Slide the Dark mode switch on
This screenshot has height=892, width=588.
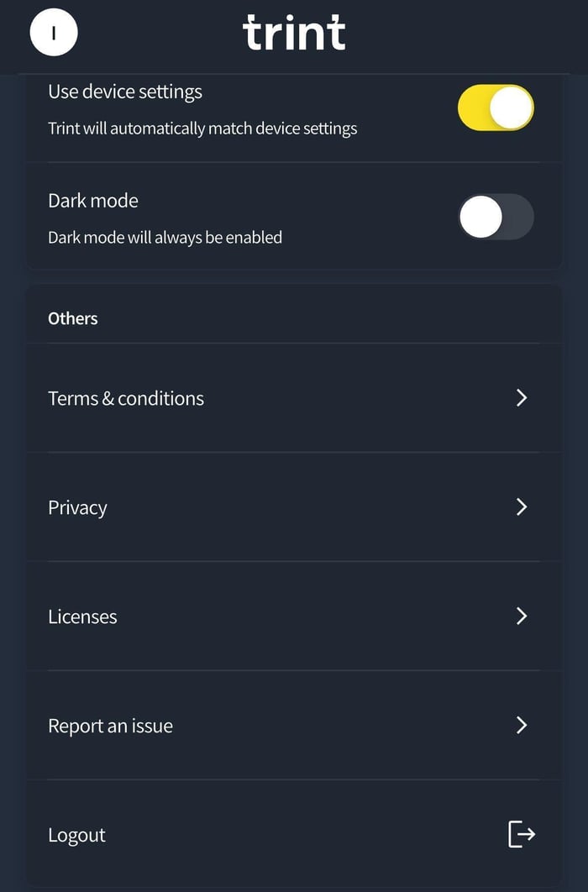pyautogui.click(x=496, y=217)
